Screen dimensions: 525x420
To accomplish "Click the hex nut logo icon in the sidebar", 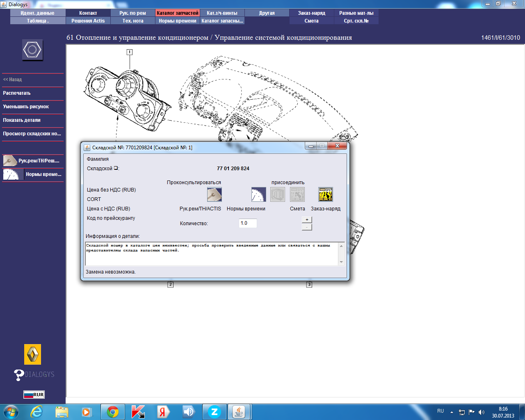I will pyautogui.click(x=32, y=50).
